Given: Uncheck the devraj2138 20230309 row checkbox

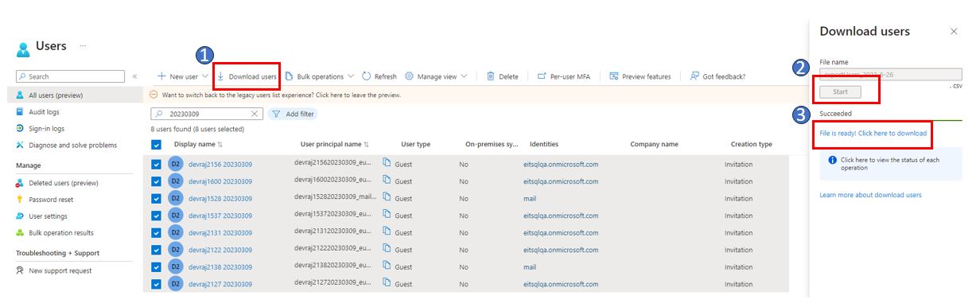Looking at the screenshot, I should [156, 267].
